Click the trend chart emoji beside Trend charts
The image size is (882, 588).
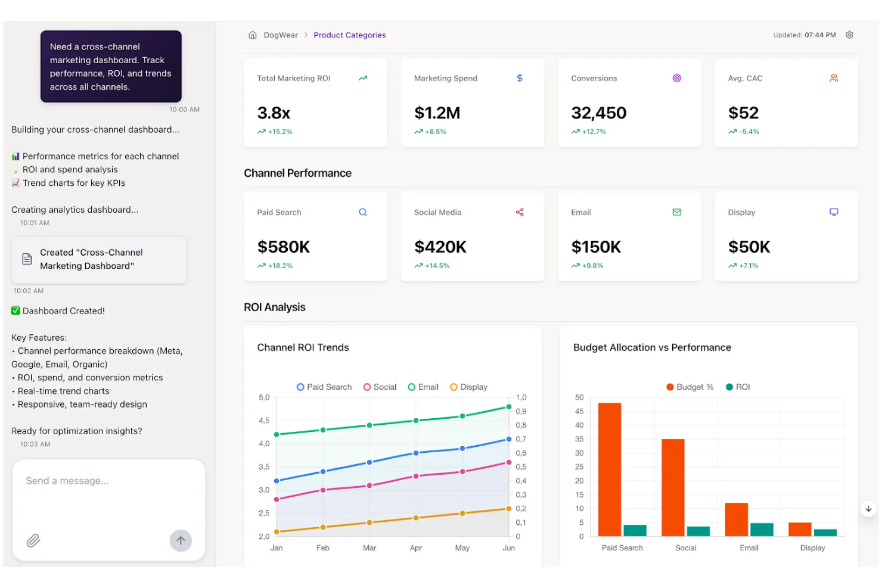tap(15, 183)
